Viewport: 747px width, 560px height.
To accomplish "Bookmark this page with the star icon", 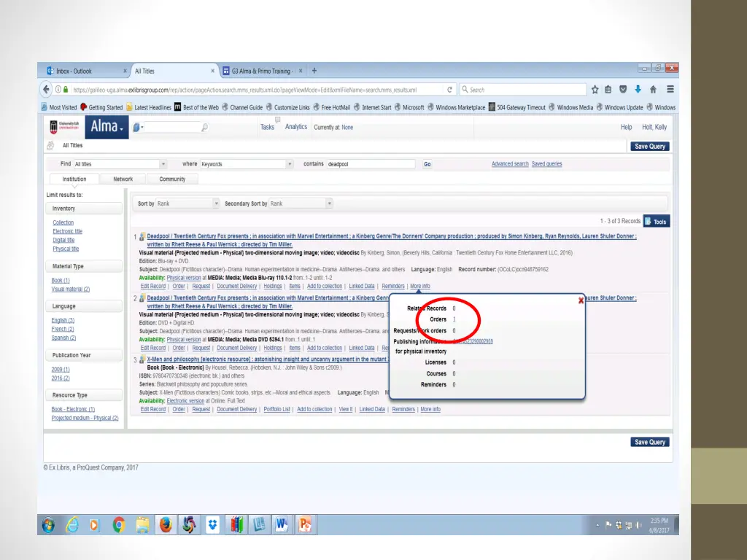I will pyautogui.click(x=595, y=90).
